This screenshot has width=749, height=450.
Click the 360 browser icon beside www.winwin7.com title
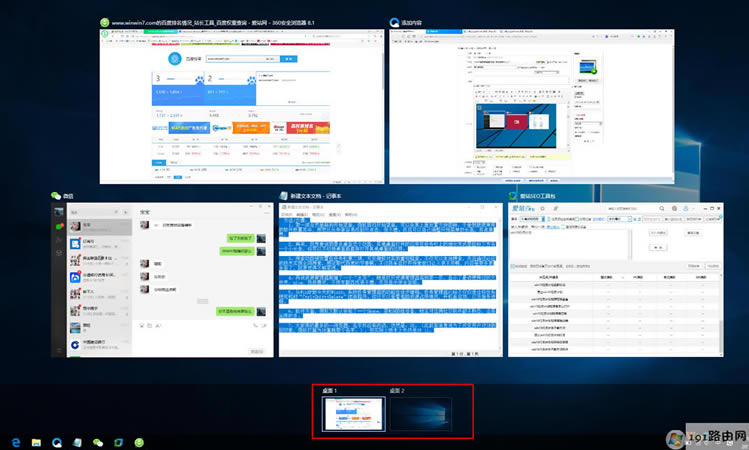105,22
